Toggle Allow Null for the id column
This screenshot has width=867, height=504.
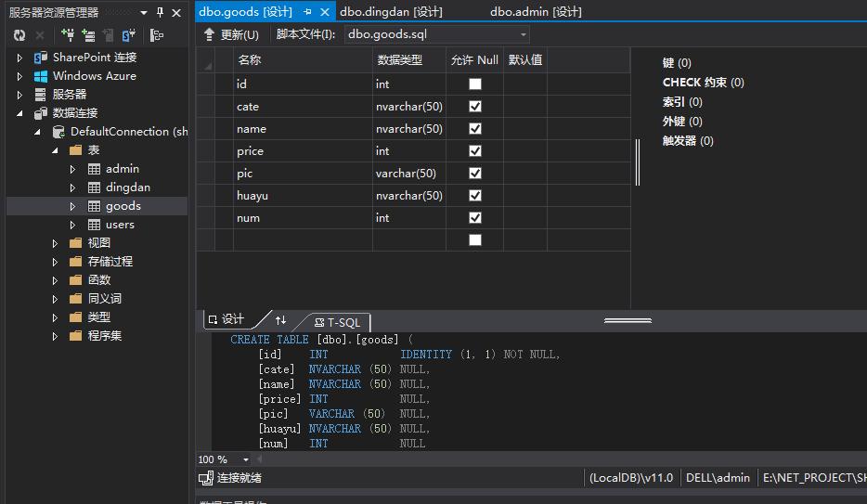pos(475,84)
